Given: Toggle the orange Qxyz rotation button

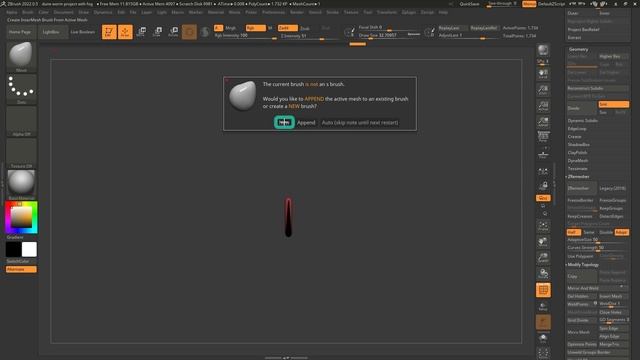Looking at the screenshot, I should point(543,198).
